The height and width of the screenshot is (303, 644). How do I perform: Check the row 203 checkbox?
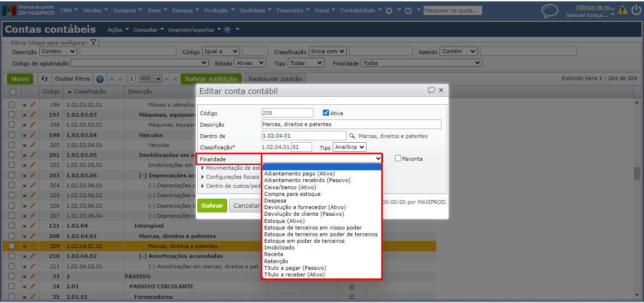pos(12,175)
